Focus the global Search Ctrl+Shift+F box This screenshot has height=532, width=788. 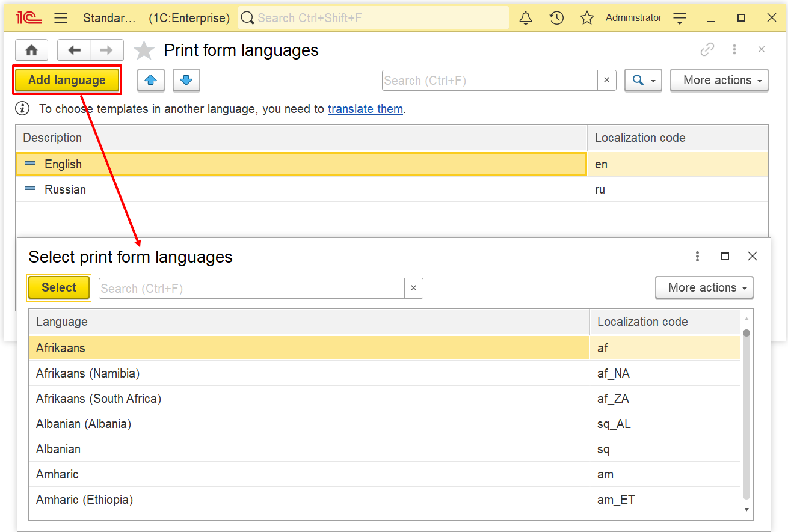(374, 18)
